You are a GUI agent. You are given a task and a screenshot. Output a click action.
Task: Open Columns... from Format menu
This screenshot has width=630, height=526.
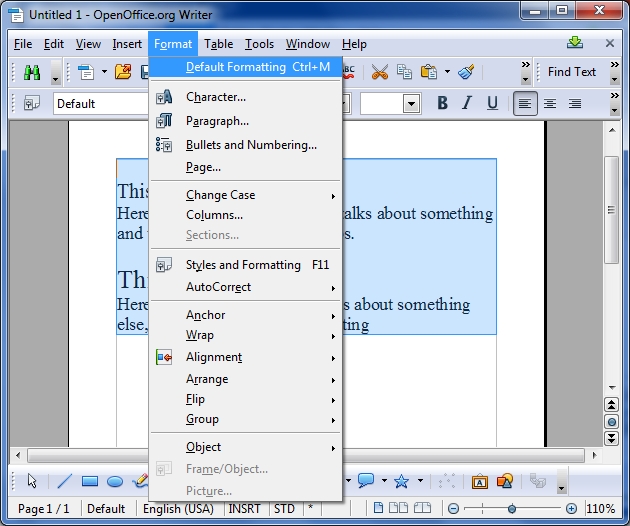pos(245,215)
